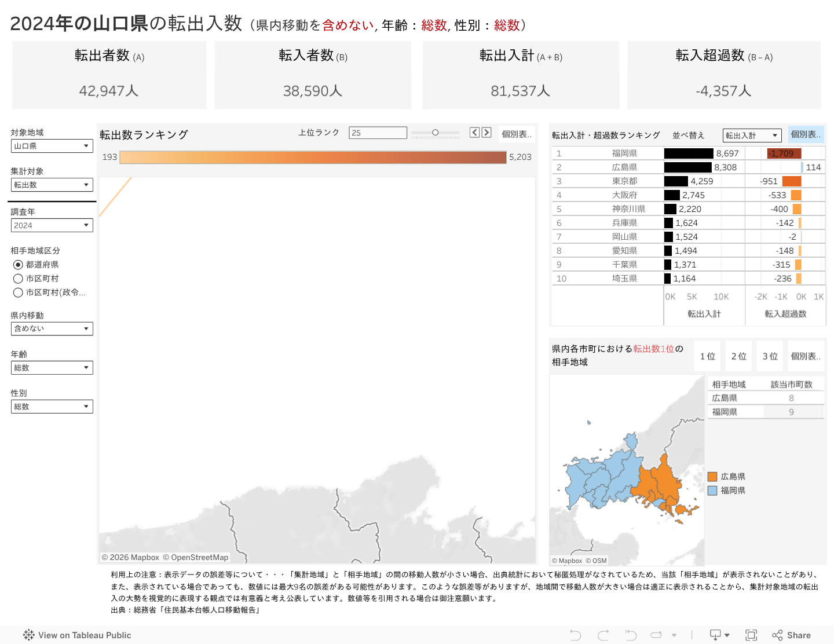This screenshot has height=644, width=834.
Task: Click the undo arrow in the bottom toolbar
Action: (575, 635)
